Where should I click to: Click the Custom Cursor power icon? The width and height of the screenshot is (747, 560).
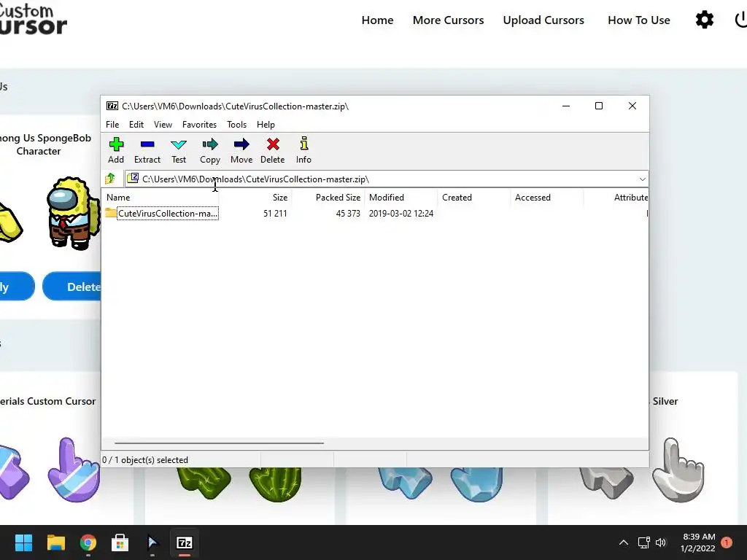(x=741, y=20)
